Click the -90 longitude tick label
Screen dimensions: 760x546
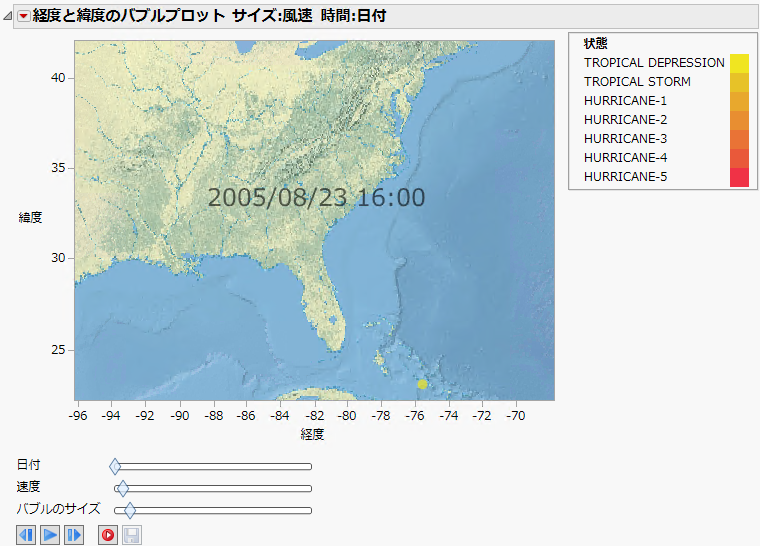point(180,416)
